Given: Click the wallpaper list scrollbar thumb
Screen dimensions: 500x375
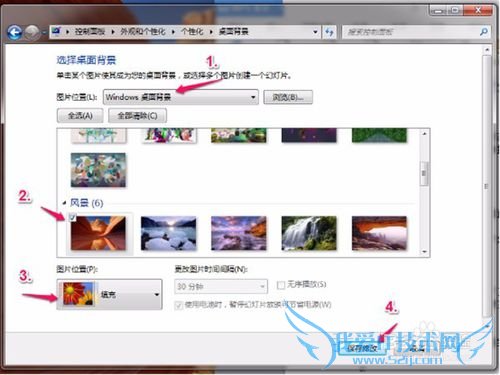Looking at the screenshot, I should 424,173.
